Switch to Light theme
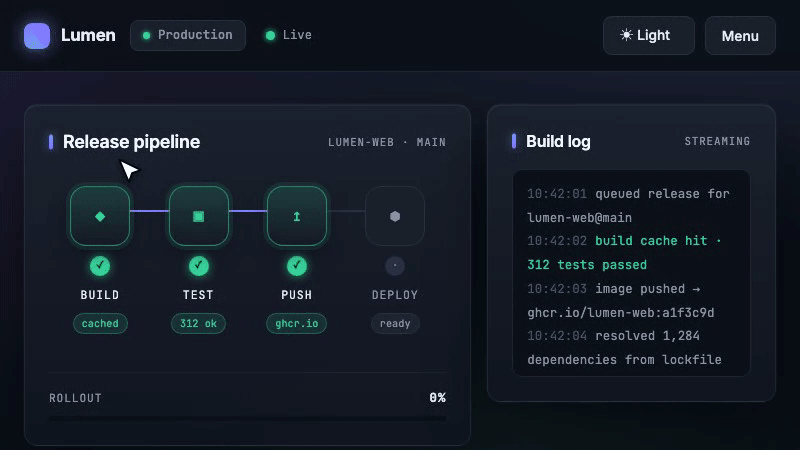800x450 pixels. pyautogui.click(x=648, y=36)
